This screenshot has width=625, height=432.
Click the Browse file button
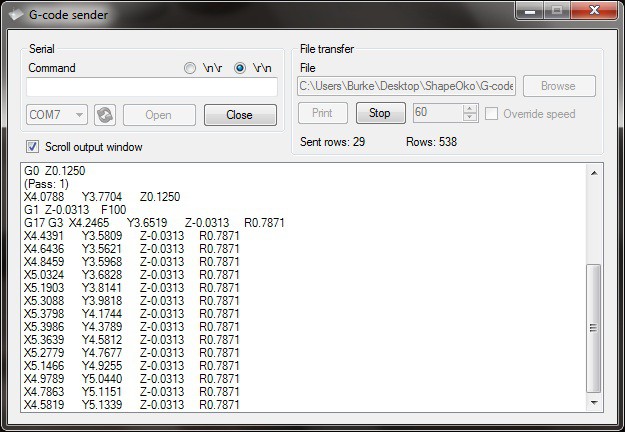tap(559, 86)
